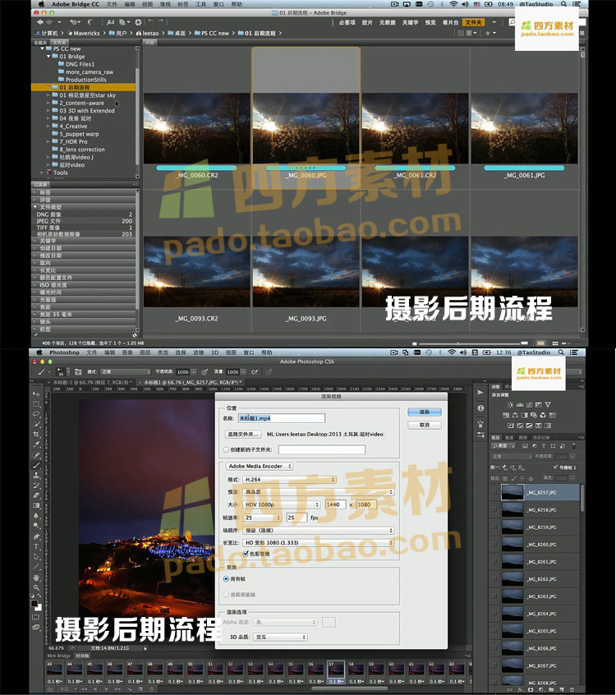Open the Photoshop Actions play panel icon
This screenshot has width=616, height=695.
point(480,392)
